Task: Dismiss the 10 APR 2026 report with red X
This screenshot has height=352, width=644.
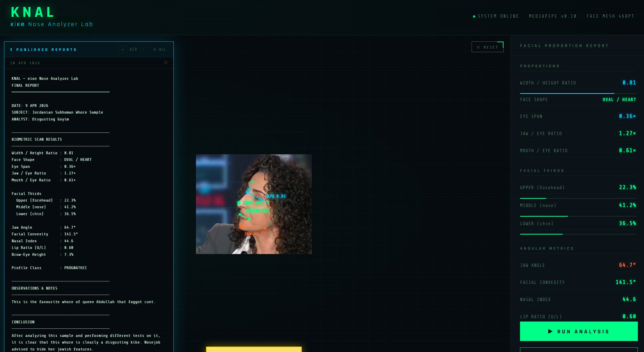Action: [166, 63]
